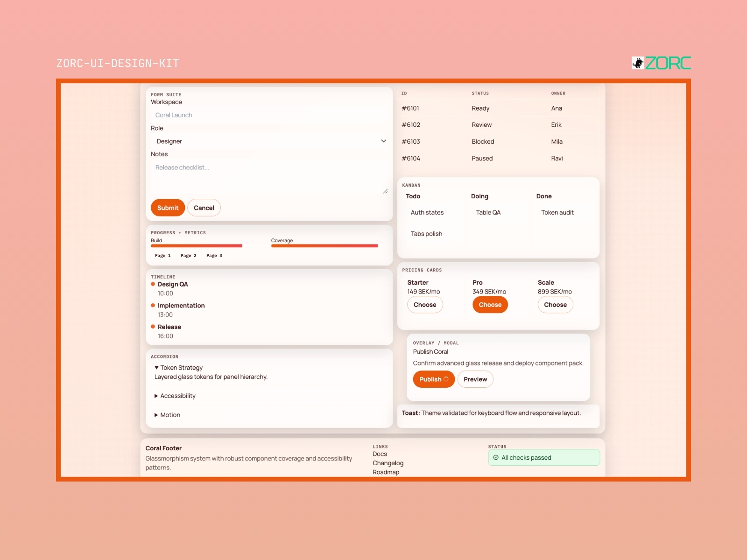Click the Submit button
Viewport: 747px width, 560px height.
168,208
